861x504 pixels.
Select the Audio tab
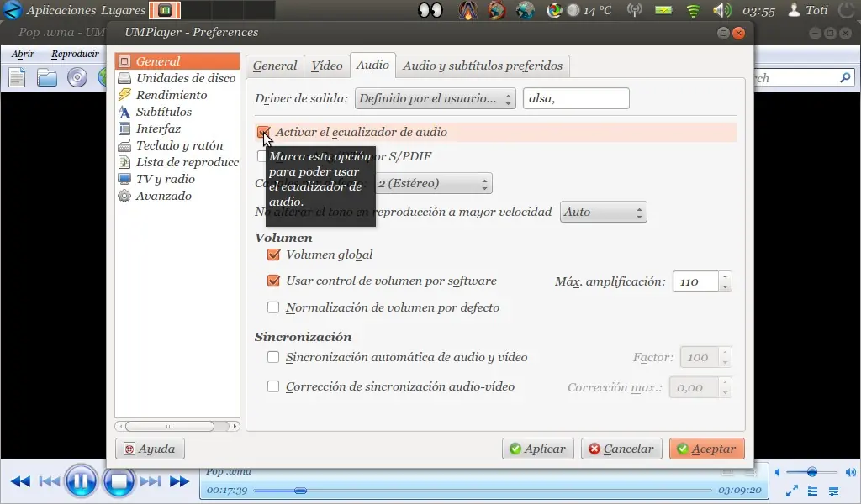click(x=372, y=66)
